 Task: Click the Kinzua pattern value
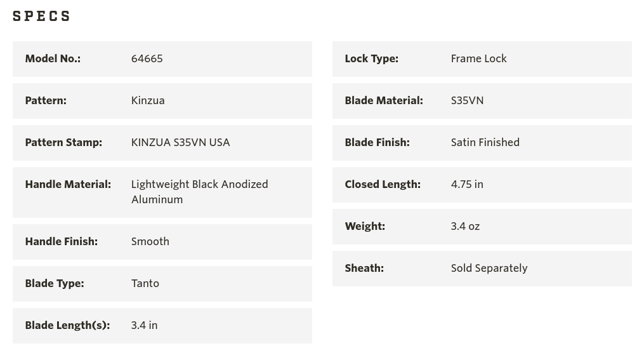148,101
